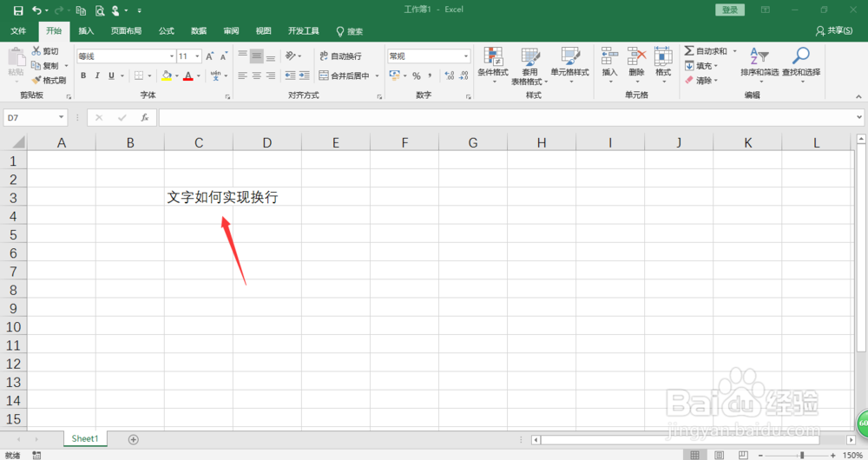Click the increase indent icon
The width and height of the screenshot is (868, 460).
304,76
